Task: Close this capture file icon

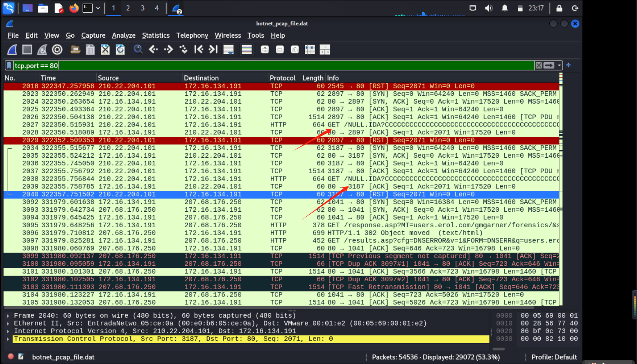Action: pos(105,50)
